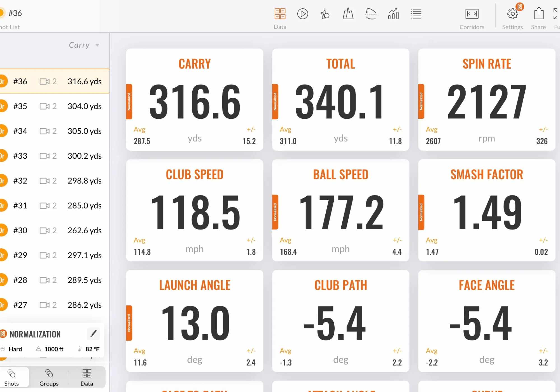The image size is (560, 392).
Task: Open the Data tiles view icon
Action: click(280, 14)
